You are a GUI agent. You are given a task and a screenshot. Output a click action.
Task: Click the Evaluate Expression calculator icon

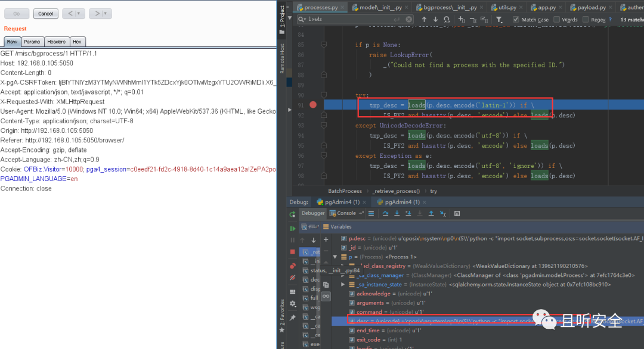(x=457, y=213)
